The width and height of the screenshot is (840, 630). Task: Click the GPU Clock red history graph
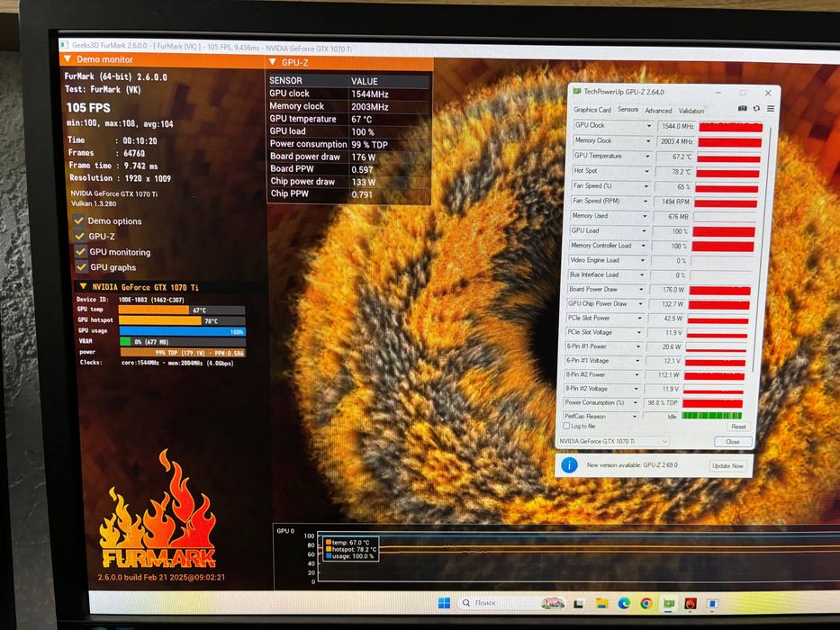[x=730, y=128]
